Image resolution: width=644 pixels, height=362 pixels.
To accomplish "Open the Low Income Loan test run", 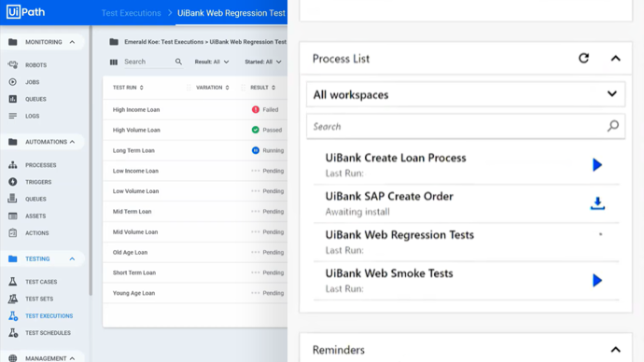I will coord(135,171).
